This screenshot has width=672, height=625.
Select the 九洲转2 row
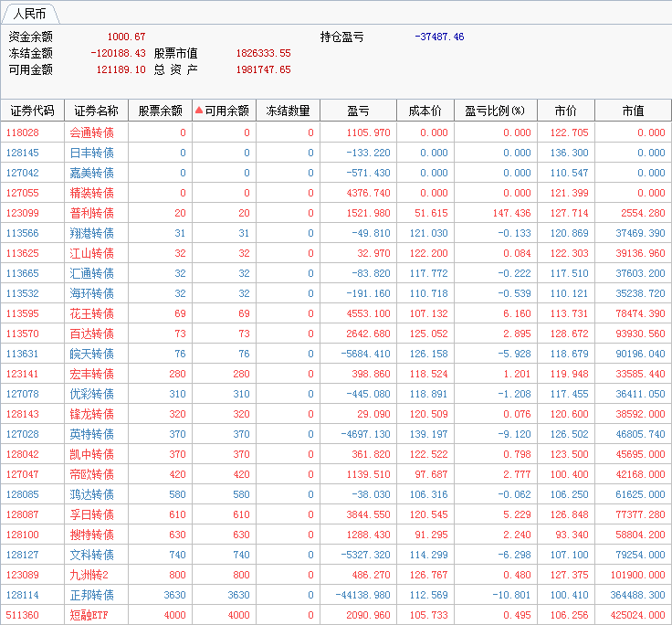point(89,575)
